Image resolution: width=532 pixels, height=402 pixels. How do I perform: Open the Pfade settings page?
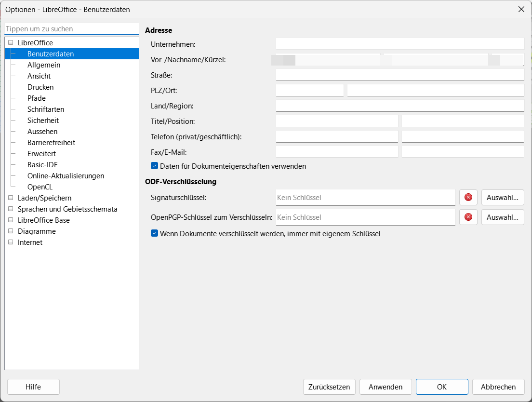(x=36, y=98)
